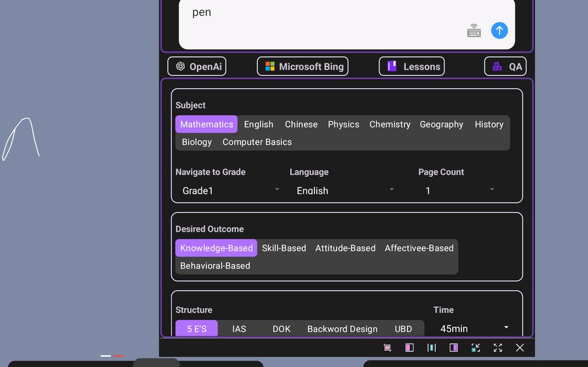Screen dimensions: 588x367
Task: Click the "Desired Outcome" section label
Action: (x=210, y=229)
